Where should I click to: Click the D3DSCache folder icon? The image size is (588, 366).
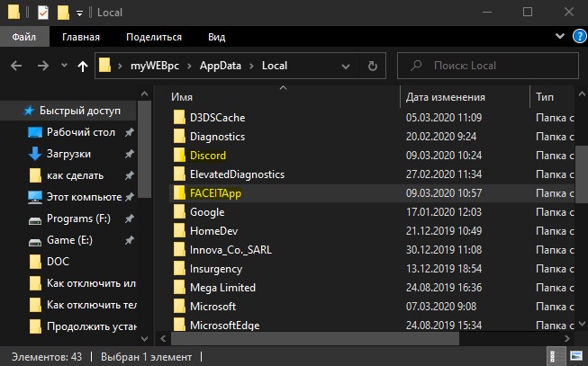[x=179, y=117]
